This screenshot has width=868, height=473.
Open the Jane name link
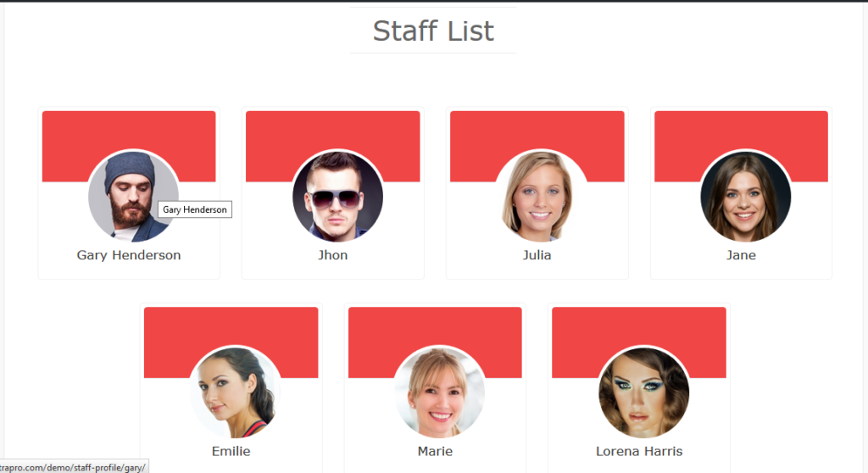click(741, 255)
